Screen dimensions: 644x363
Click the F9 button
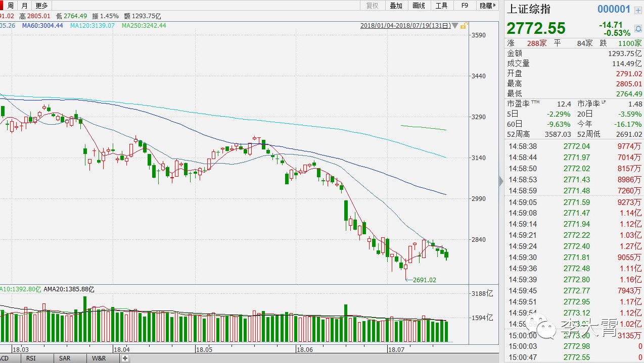point(465,6)
